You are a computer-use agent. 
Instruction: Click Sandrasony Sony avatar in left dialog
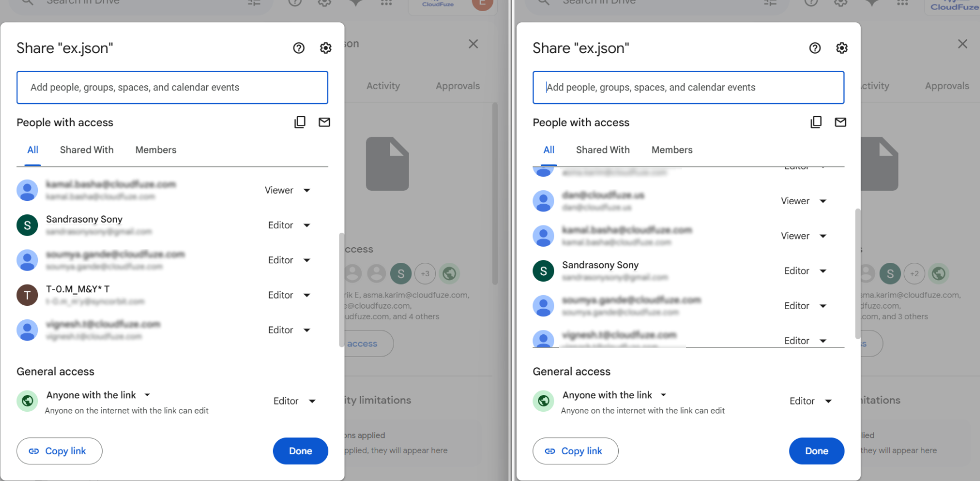point(27,225)
